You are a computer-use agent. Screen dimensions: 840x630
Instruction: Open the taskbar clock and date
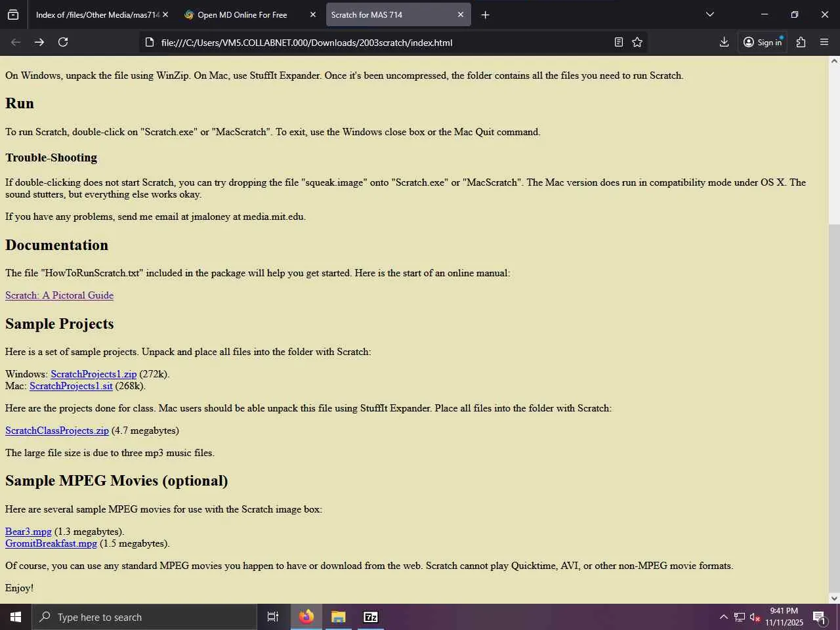pyautogui.click(x=784, y=617)
